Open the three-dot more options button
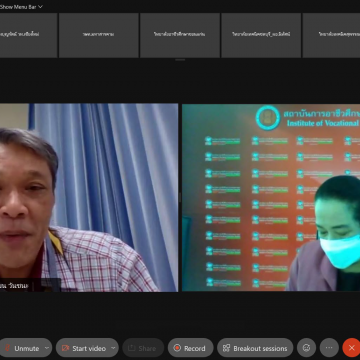The height and width of the screenshot is (360, 360). coord(329,348)
